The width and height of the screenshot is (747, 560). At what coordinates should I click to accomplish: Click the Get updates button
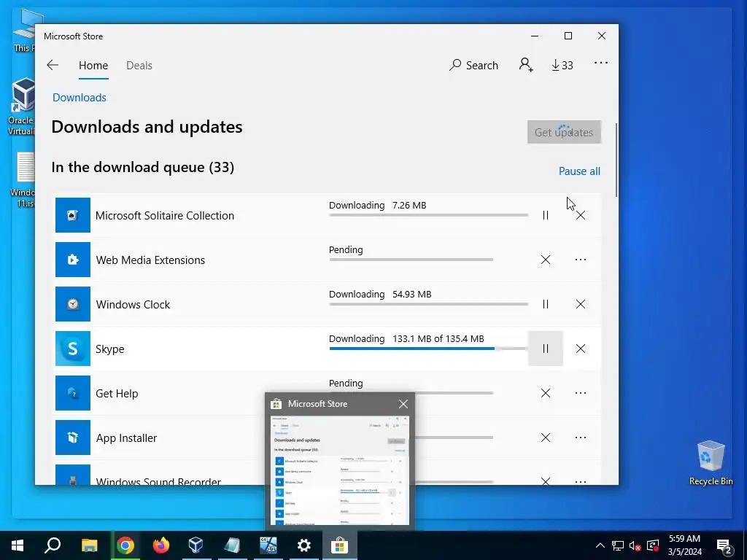click(564, 132)
